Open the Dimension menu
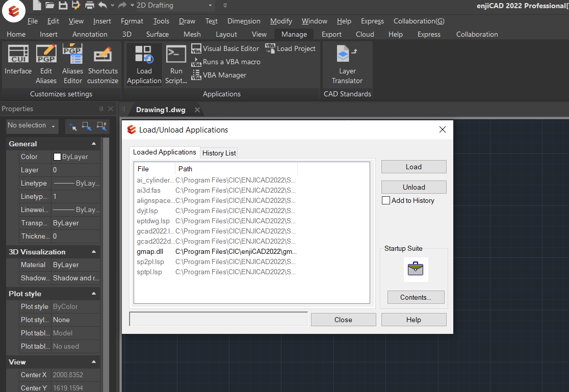Screen dimensions: 569x392 click(244, 21)
